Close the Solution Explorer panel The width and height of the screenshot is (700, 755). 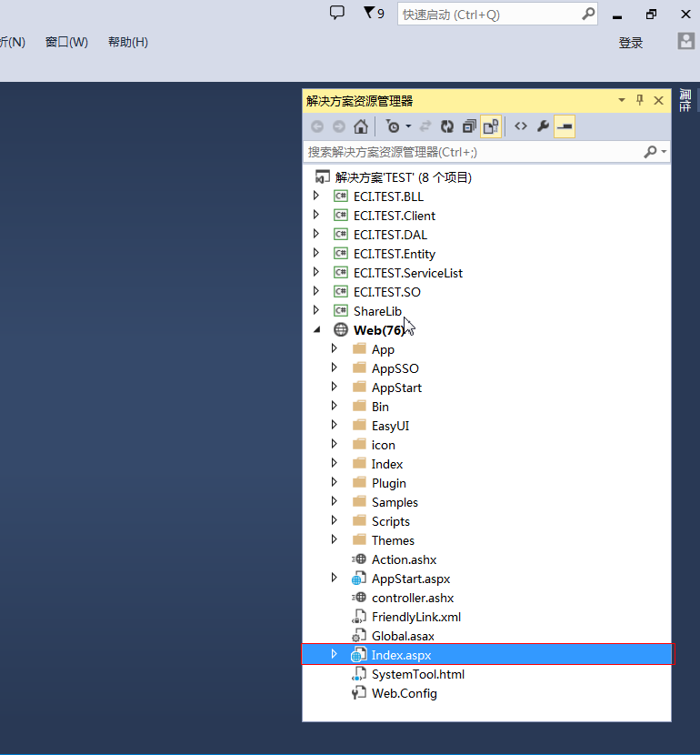pos(658,101)
